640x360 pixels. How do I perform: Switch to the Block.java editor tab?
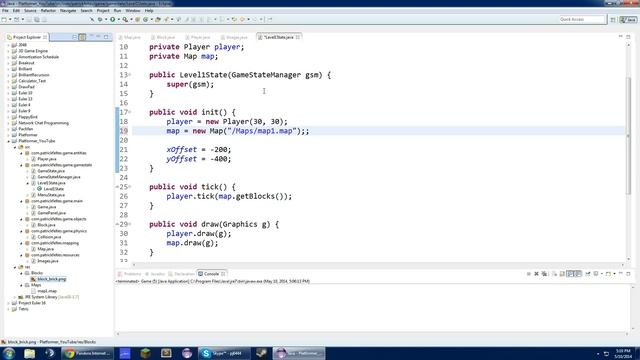163,37
